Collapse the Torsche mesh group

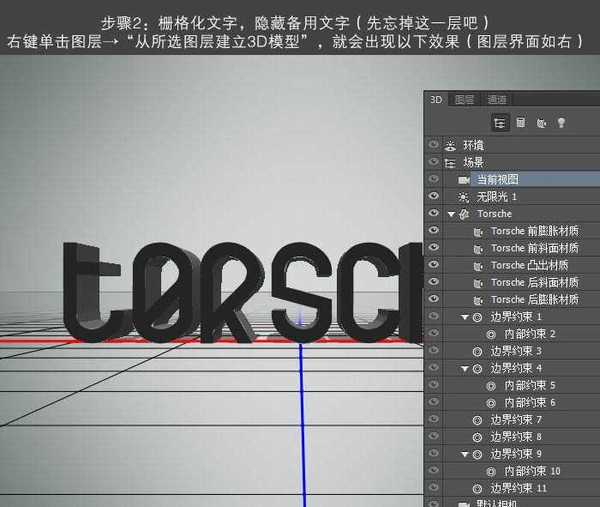pos(451,214)
